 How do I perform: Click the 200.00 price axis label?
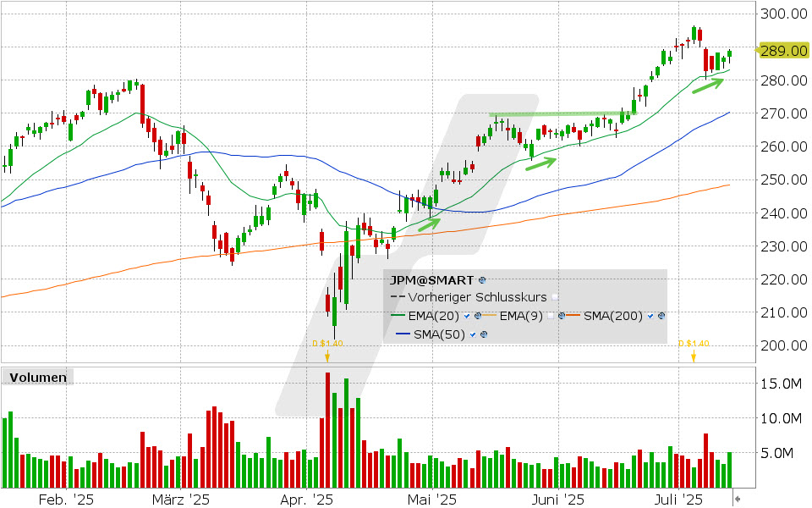[783, 345]
